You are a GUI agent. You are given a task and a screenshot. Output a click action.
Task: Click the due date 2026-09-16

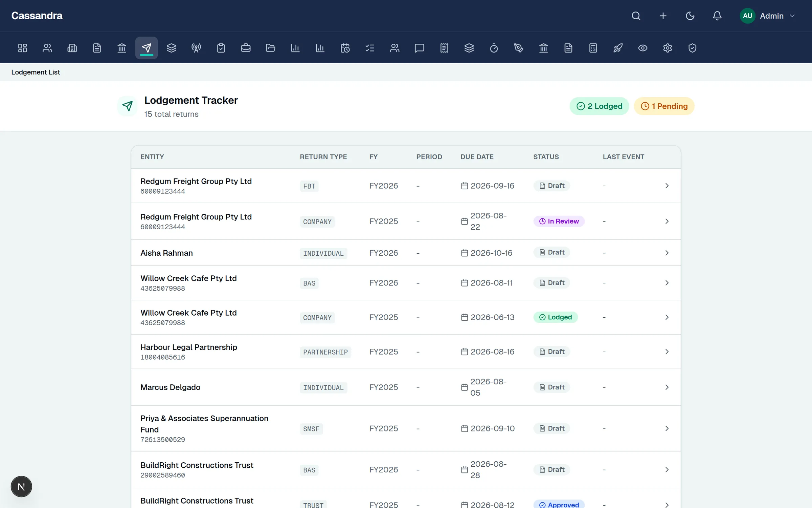[x=492, y=186]
